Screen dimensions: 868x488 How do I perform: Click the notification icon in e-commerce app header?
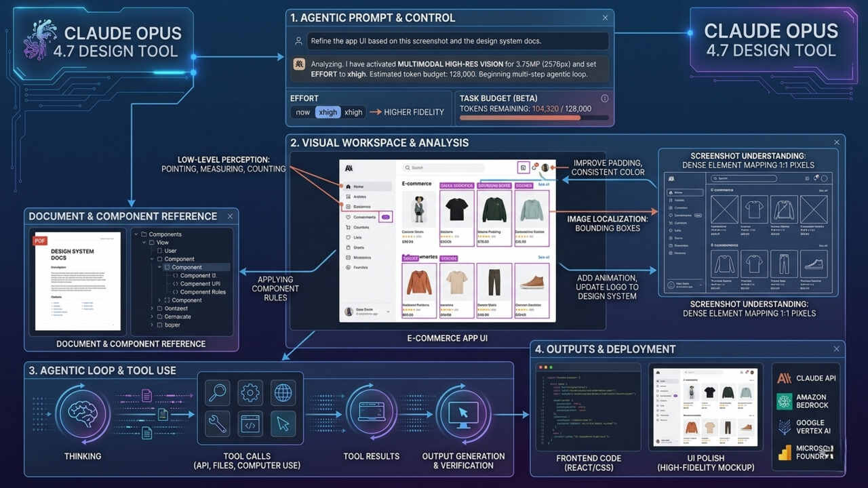tap(535, 167)
